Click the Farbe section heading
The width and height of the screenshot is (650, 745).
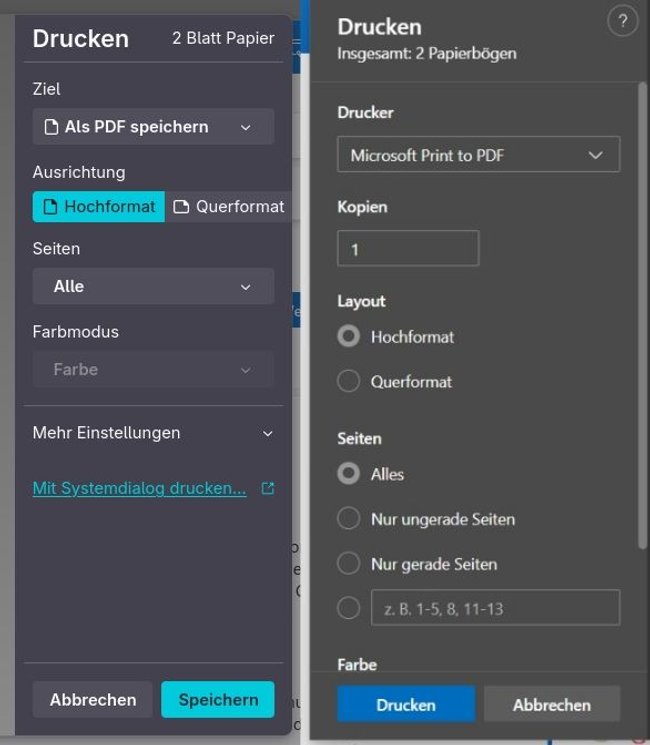tap(357, 665)
